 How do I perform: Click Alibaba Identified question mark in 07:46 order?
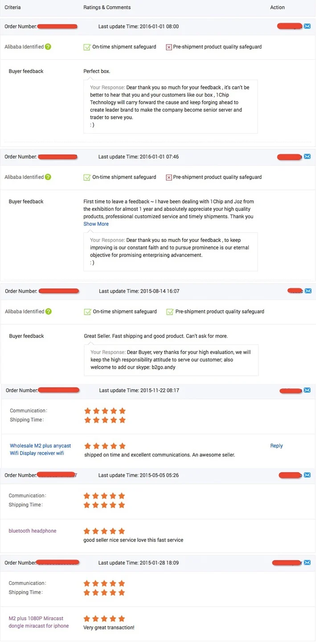(x=48, y=177)
